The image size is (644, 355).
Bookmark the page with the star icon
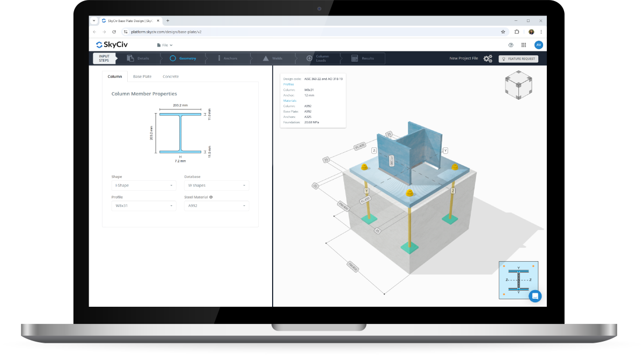coord(502,32)
